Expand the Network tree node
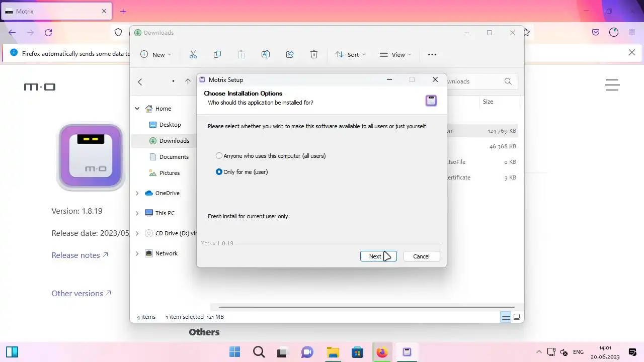The width and height of the screenshot is (644, 362). [x=137, y=253]
